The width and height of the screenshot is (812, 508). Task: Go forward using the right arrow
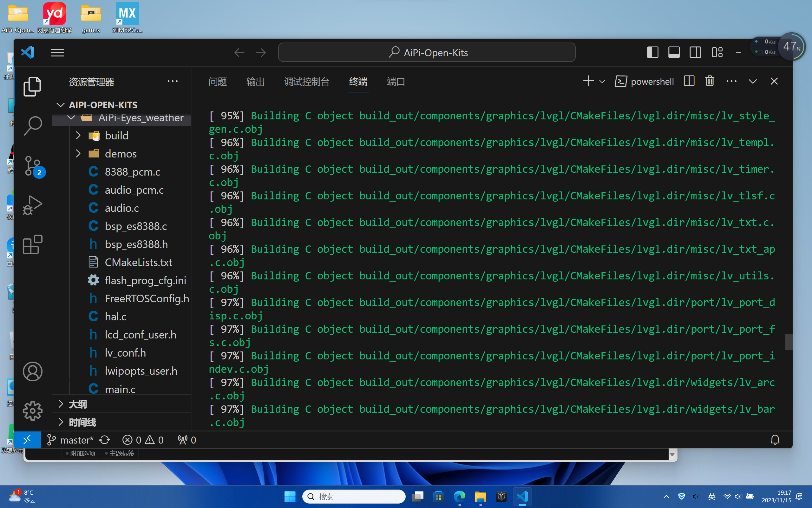[x=261, y=52]
